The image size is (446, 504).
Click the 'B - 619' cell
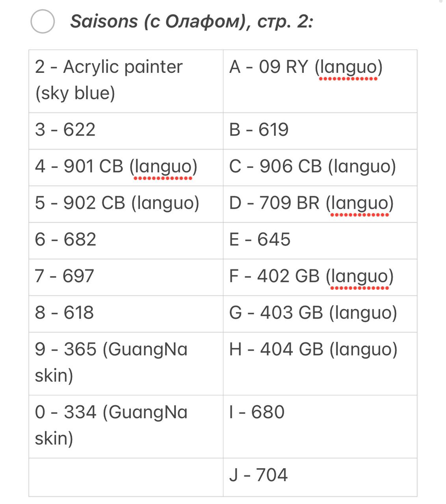320,131
